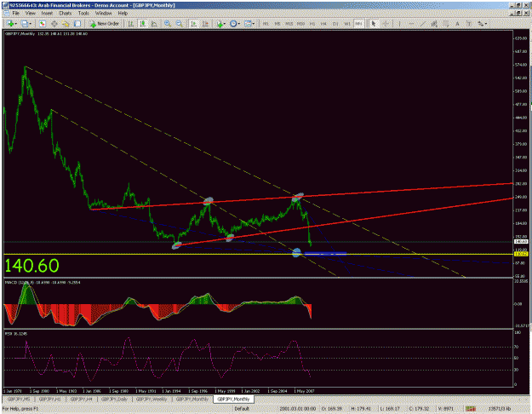The width and height of the screenshot is (532, 414).
Task: Click the connection status bars icon
Action: (x=470, y=409)
